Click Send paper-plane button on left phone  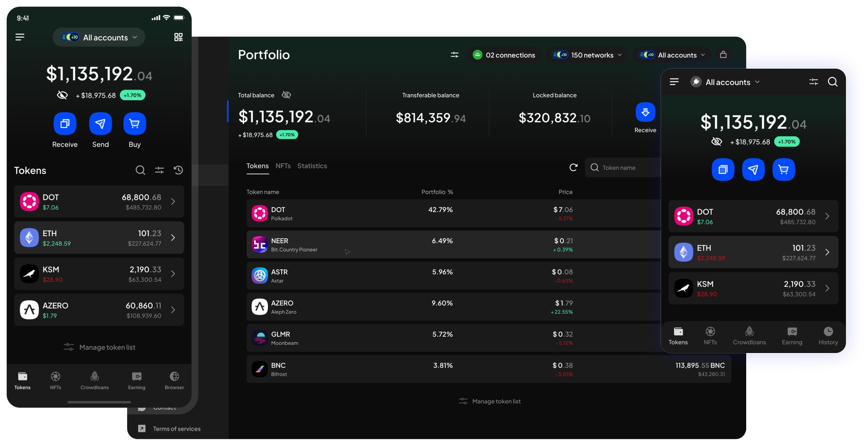100,124
